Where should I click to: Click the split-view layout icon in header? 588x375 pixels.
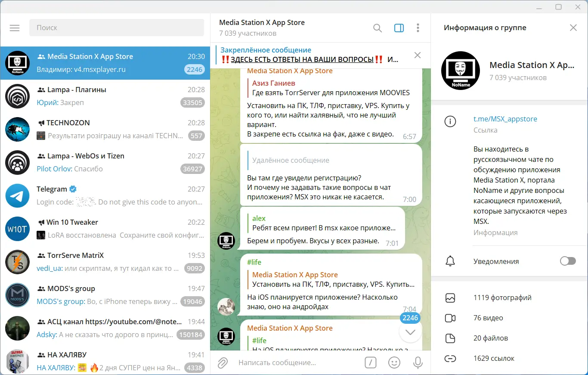point(399,28)
